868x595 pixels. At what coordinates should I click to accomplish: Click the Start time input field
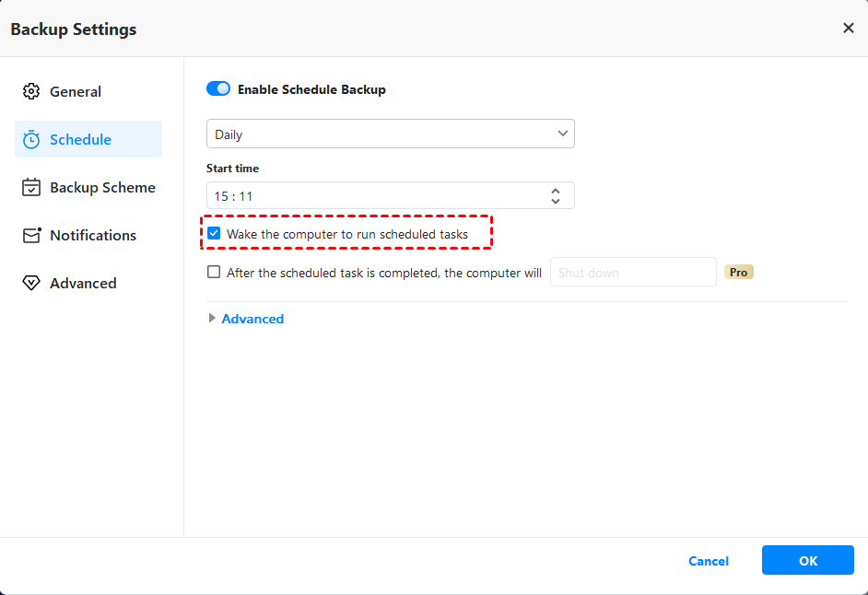pyautogui.click(x=369, y=196)
